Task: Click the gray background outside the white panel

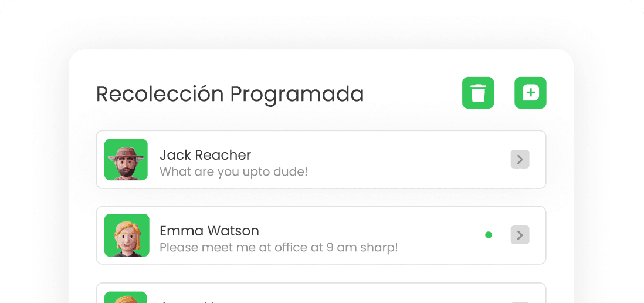Action: coord(33,164)
